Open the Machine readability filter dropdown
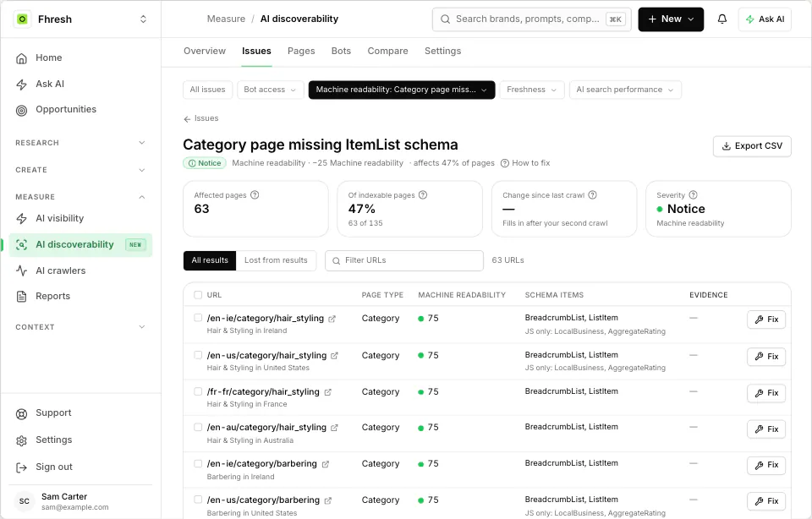 tap(402, 90)
